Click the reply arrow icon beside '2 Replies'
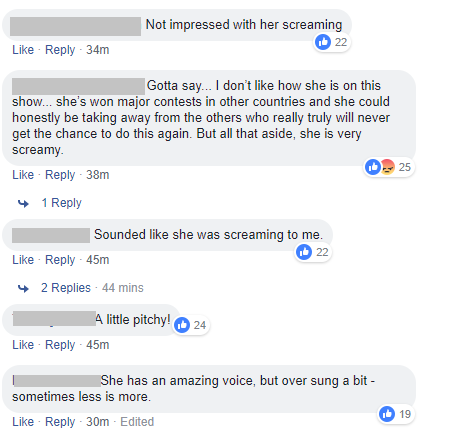The image size is (452, 442). (23, 288)
